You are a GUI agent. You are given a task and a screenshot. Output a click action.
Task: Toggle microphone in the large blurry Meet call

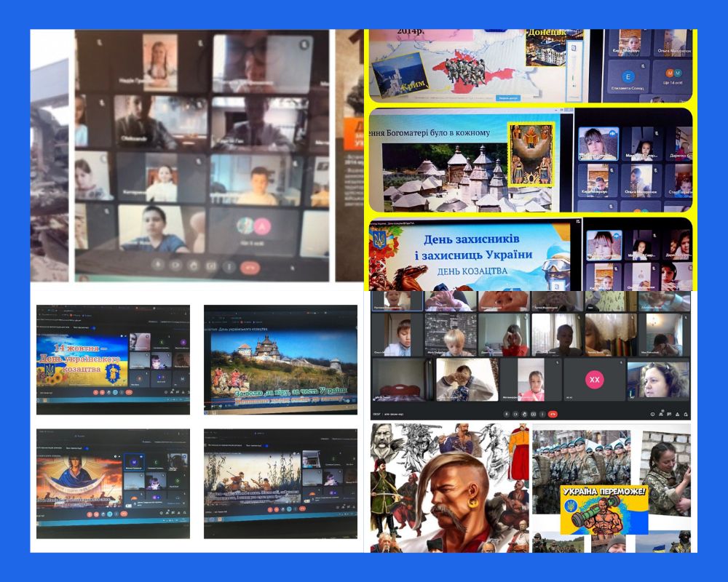tap(158, 266)
